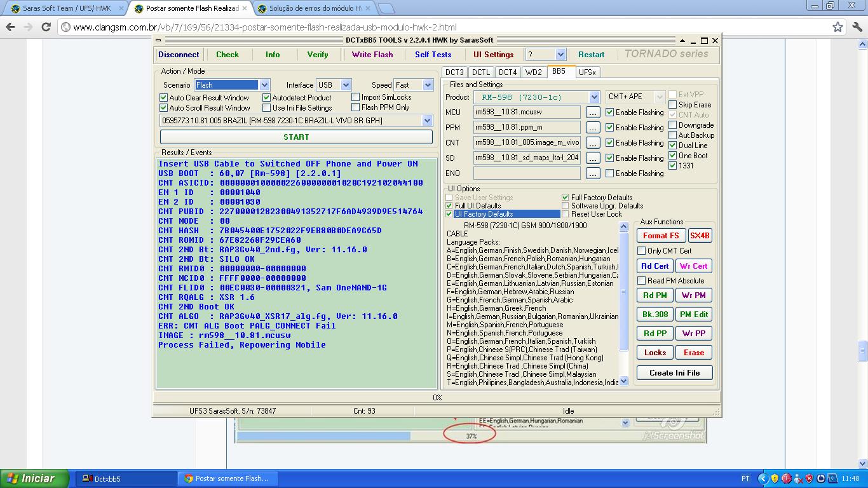Switch to the WD2 tab
This screenshot has height=488, width=868.
point(534,72)
